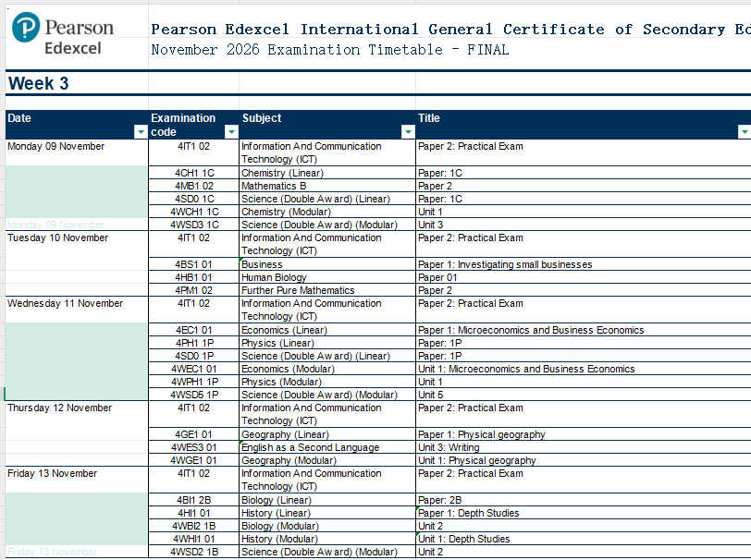This screenshot has height=560, width=751.
Task: Open the Subject column filter dropdown
Action: pyautogui.click(x=408, y=131)
